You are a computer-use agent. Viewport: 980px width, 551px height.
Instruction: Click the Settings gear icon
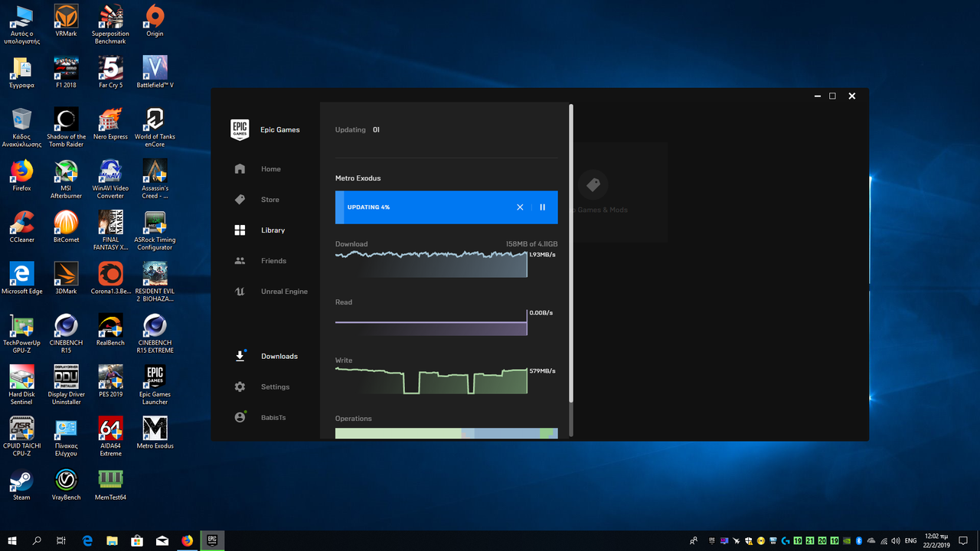240,387
